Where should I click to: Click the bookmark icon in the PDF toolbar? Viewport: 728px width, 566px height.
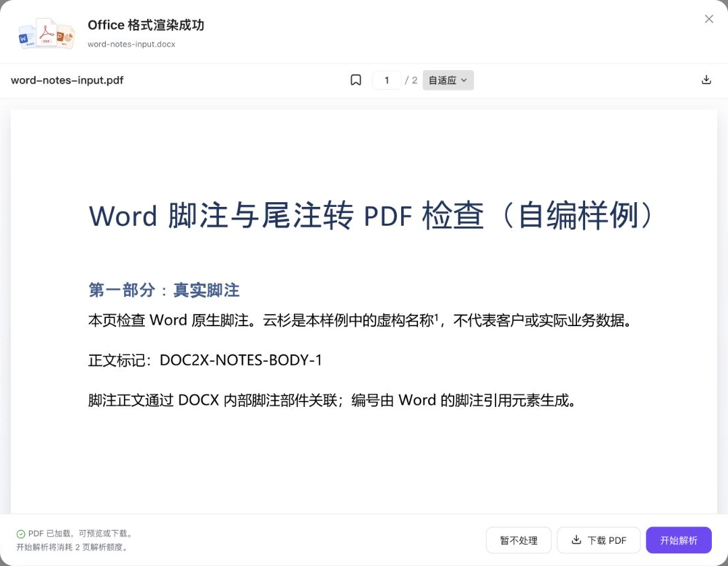click(356, 80)
